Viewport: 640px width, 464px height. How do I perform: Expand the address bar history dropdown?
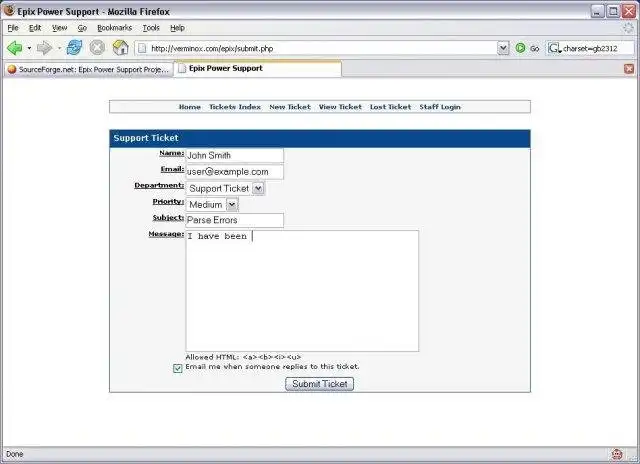[x=503, y=48]
